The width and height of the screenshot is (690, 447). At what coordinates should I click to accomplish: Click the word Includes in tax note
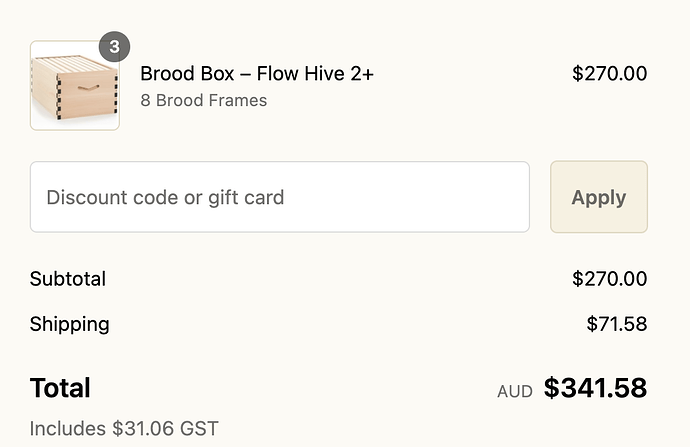(x=66, y=429)
